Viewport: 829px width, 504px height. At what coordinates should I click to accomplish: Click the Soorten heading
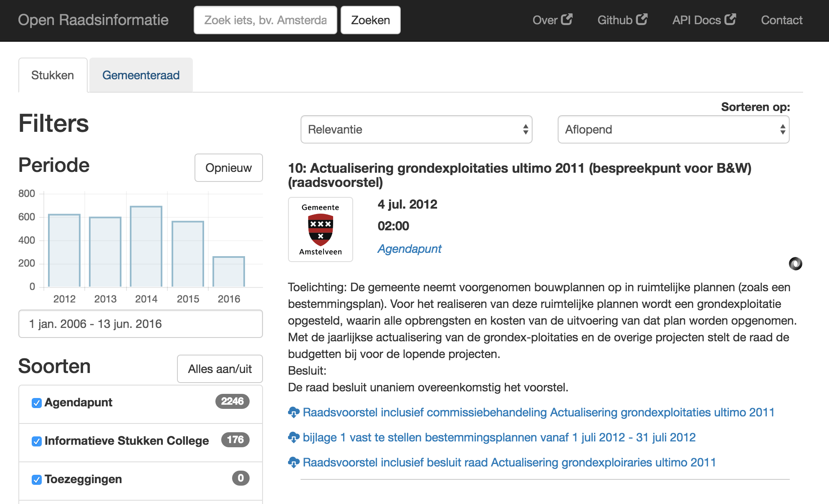[x=55, y=366]
